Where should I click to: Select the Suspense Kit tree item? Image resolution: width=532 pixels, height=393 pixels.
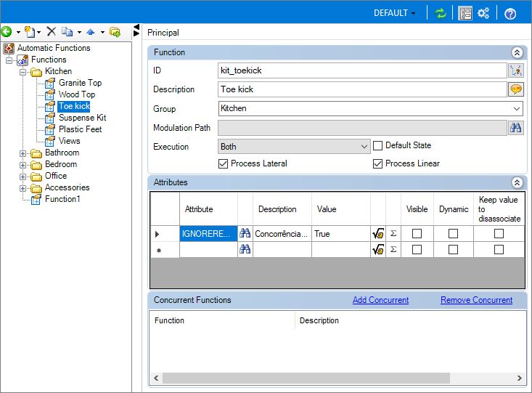(x=83, y=118)
